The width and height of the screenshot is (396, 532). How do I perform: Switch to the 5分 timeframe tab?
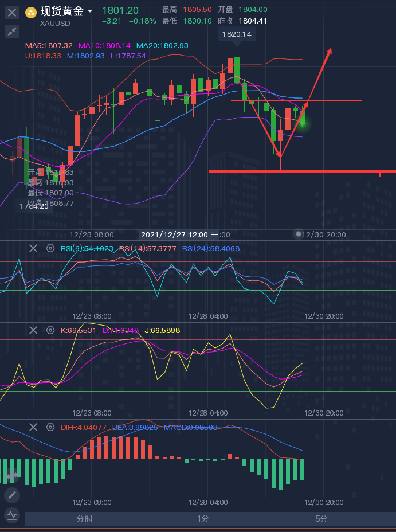coord(321,519)
